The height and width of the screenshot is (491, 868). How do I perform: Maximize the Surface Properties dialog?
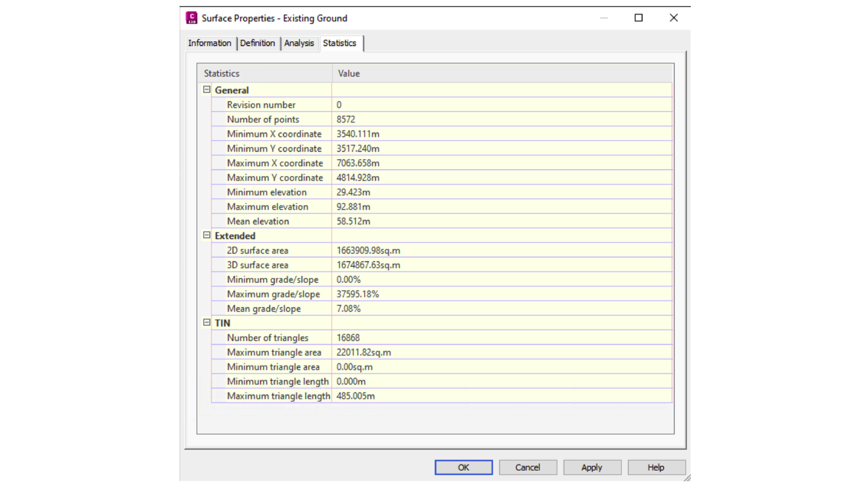(638, 18)
